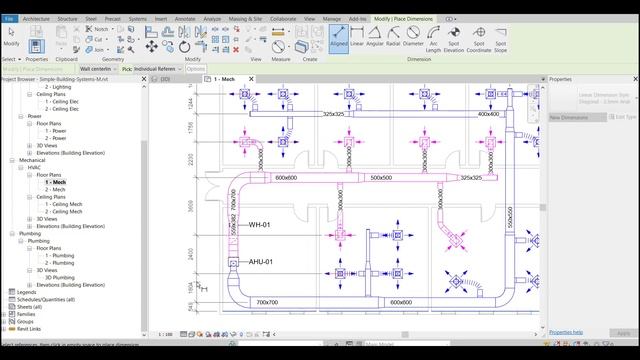Expand 3D Views under HVAC
This screenshot has width=640, height=360.
[x=29, y=219]
